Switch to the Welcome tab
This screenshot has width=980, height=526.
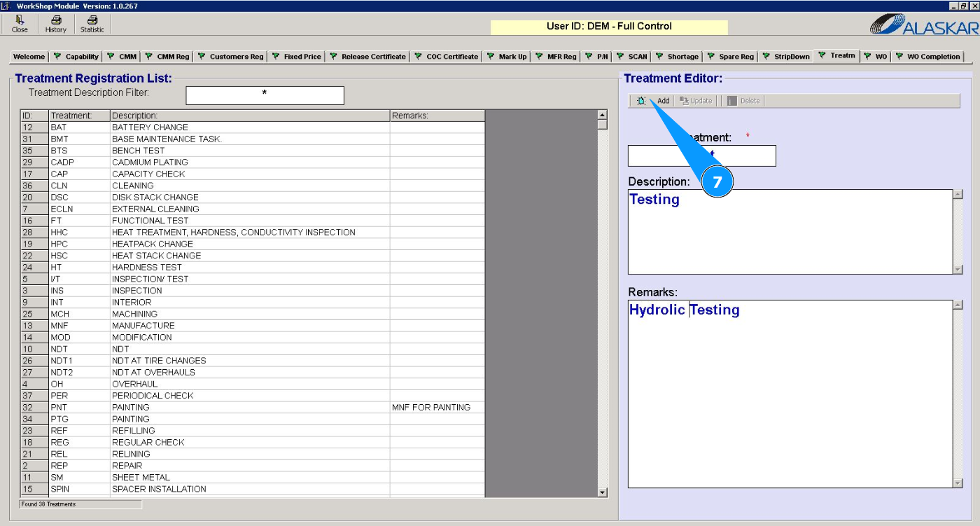click(29, 57)
